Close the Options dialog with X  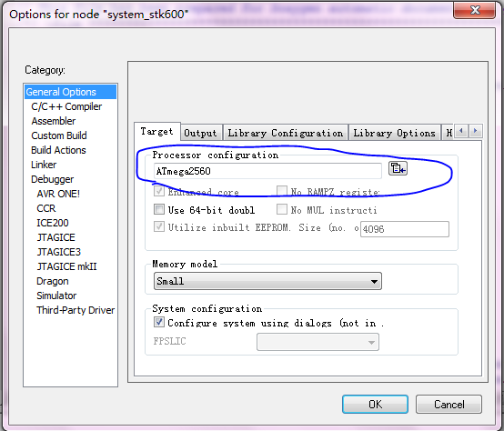(x=474, y=10)
